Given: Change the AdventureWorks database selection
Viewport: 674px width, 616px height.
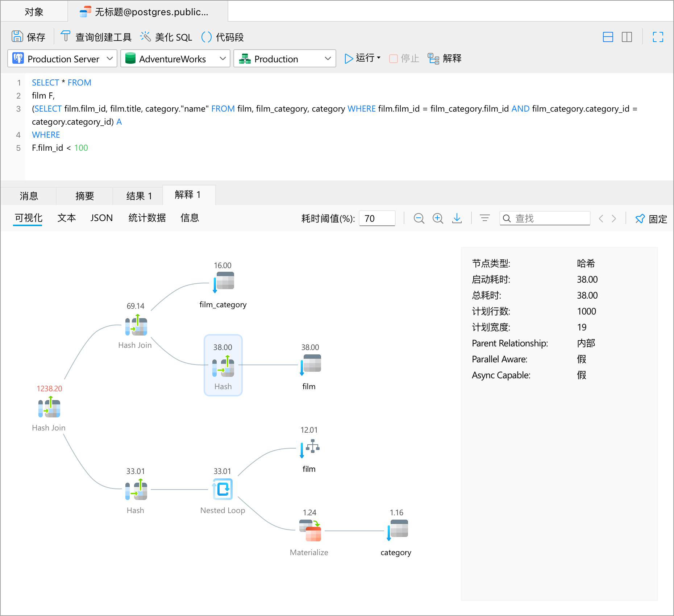Looking at the screenshot, I should 223,59.
